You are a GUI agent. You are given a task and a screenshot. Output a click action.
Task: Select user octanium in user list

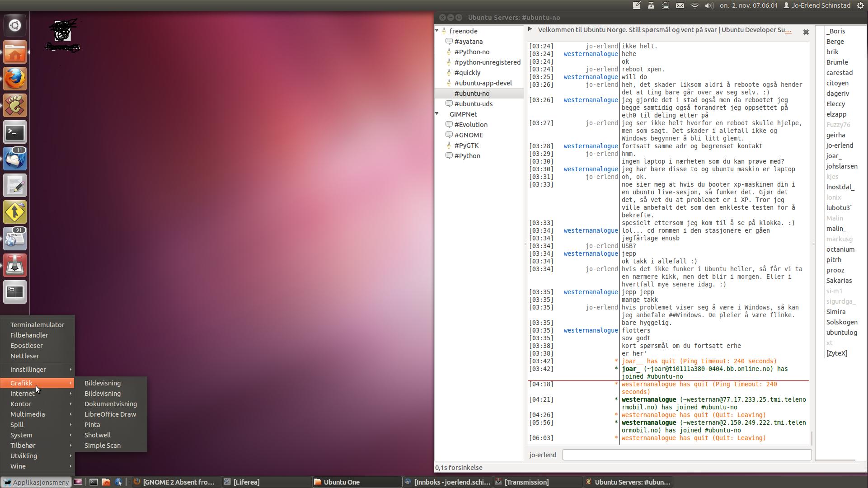point(840,249)
